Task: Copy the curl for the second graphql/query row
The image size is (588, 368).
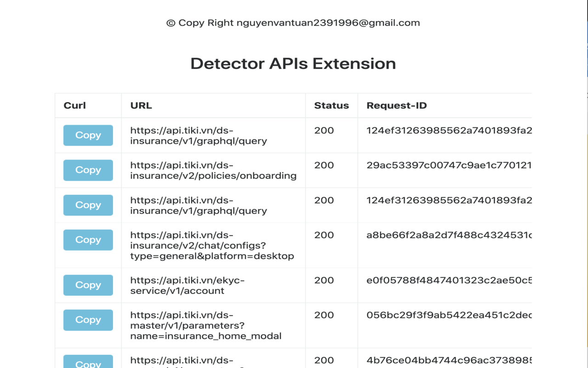Action: pyautogui.click(x=88, y=205)
